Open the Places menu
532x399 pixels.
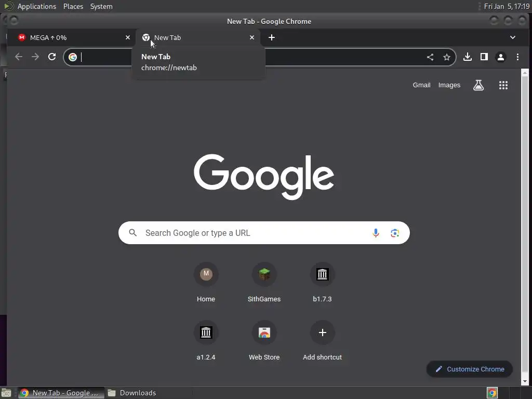click(73, 6)
